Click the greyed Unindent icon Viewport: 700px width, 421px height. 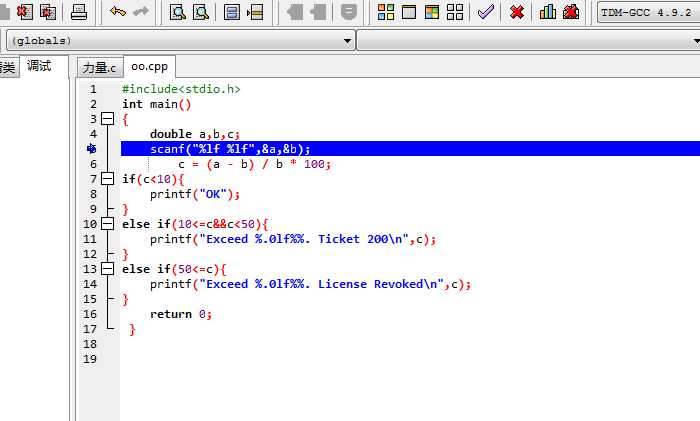318,12
